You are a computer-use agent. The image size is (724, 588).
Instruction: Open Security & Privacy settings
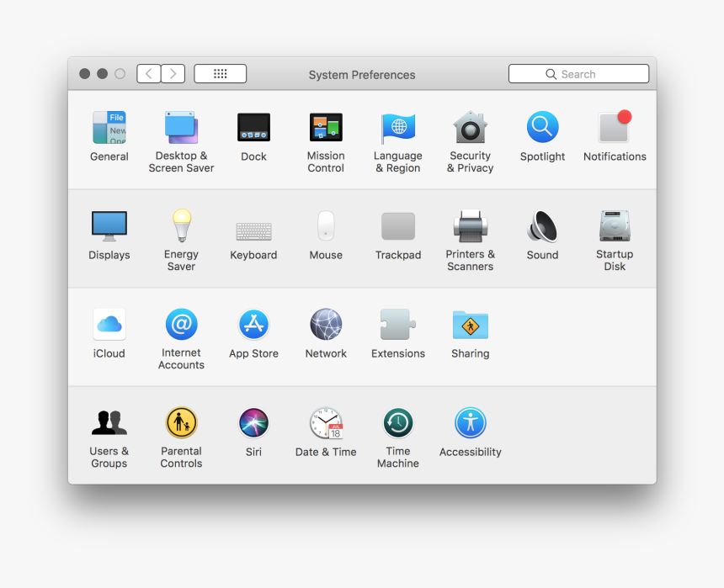(470, 128)
